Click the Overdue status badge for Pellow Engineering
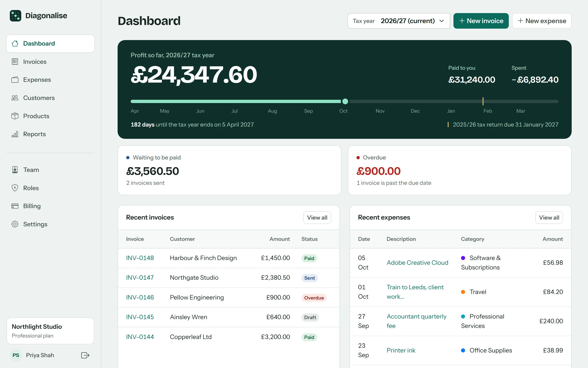The width and height of the screenshot is (588, 368). point(314,298)
